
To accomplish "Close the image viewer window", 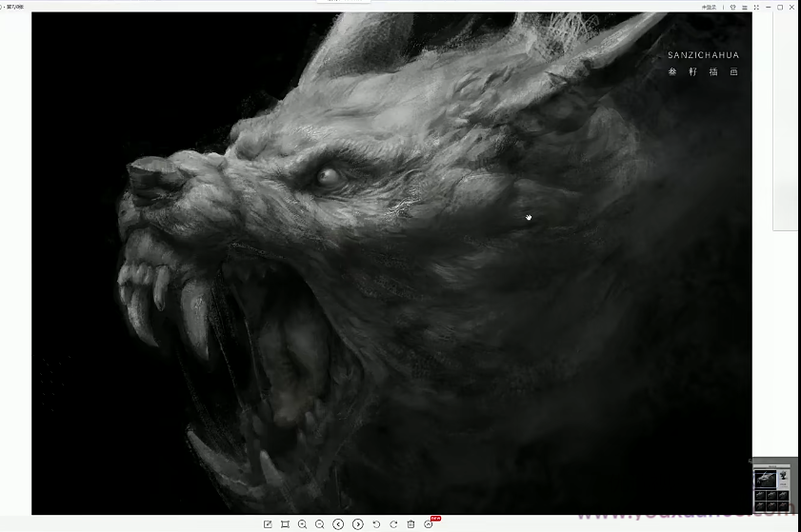I will (x=792, y=7).
